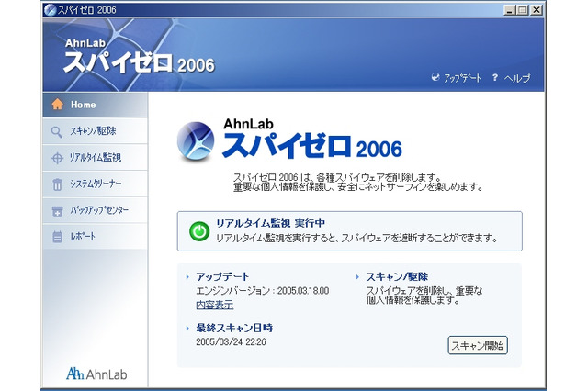Click the trash icon for システムクリーナー
This screenshot has width=588, height=391.
(x=57, y=184)
